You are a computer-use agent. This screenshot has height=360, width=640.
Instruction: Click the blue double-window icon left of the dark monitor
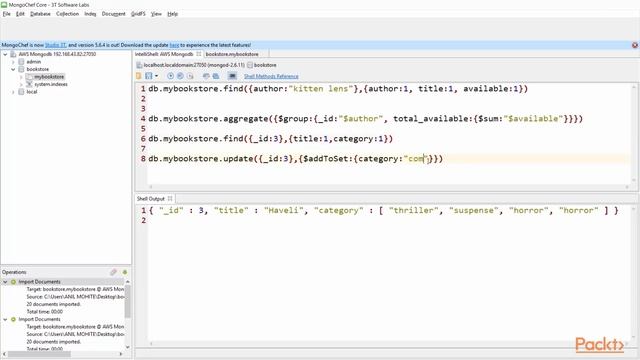click(216, 76)
